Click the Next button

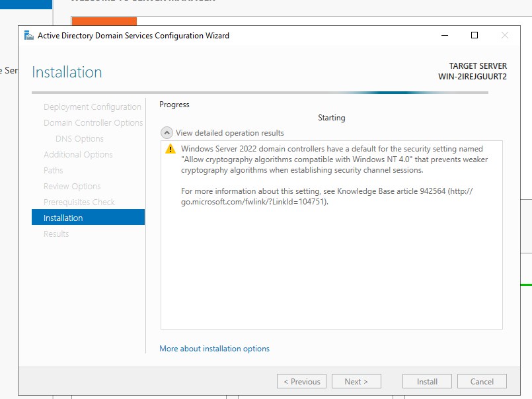(x=356, y=381)
